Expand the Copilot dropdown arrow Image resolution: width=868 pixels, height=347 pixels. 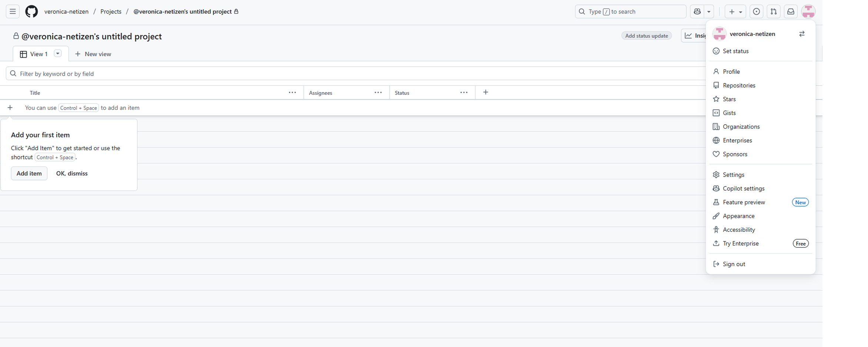709,11
